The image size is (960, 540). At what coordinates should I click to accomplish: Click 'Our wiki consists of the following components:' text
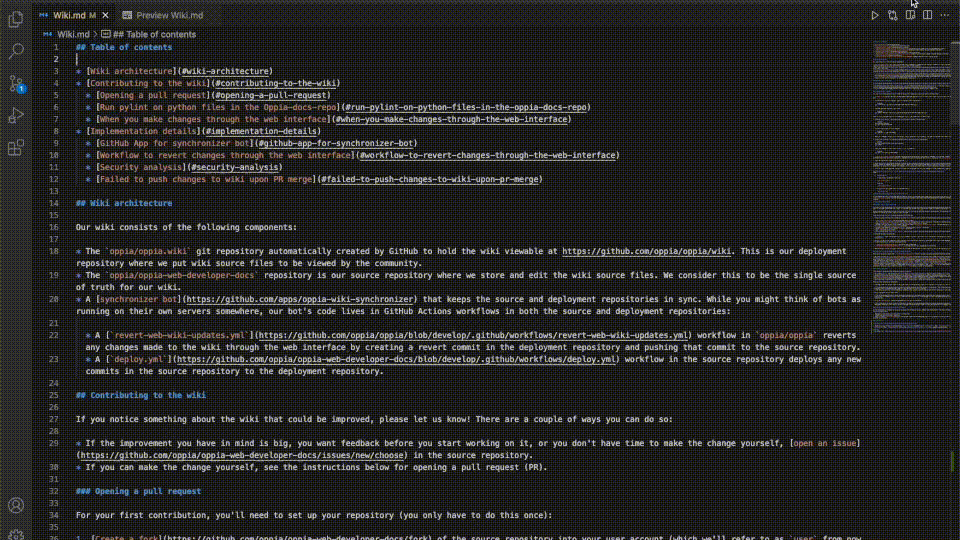(186, 227)
